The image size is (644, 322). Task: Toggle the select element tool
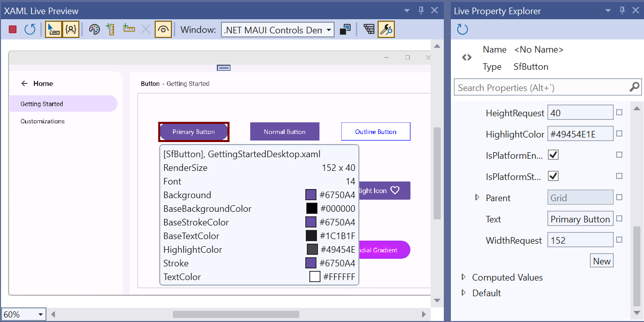point(53,30)
